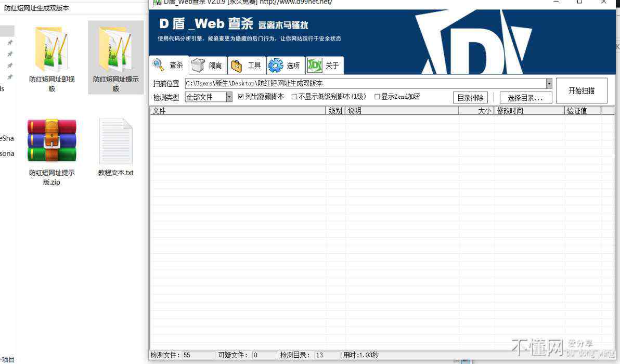The image size is (620, 364).
Task: Open the 工具 tools tab
Action: coord(247,65)
